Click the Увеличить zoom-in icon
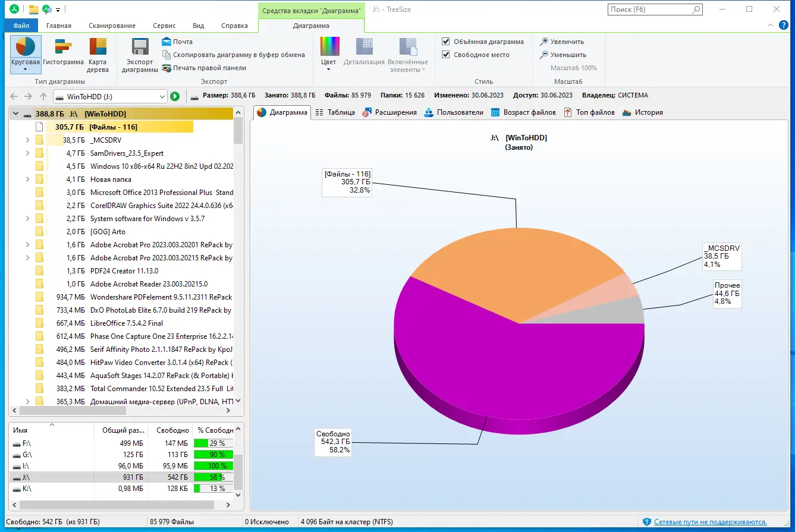Image resolution: width=795 pixels, height=532 pixels. point(543,42)
